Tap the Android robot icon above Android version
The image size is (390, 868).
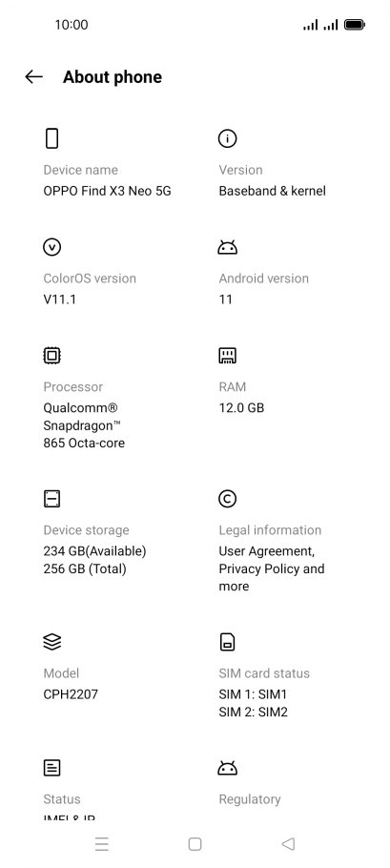coord(227,247)
